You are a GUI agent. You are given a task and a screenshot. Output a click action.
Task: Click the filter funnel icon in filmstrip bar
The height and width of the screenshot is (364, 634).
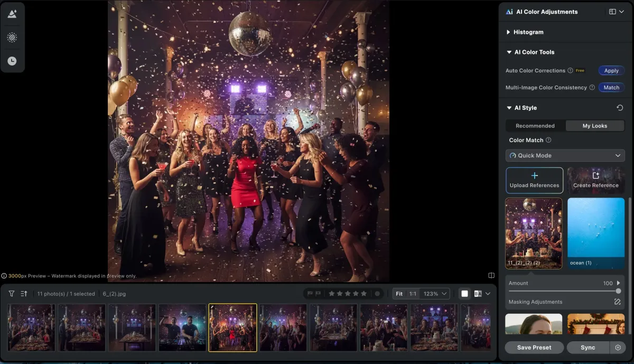12,294
